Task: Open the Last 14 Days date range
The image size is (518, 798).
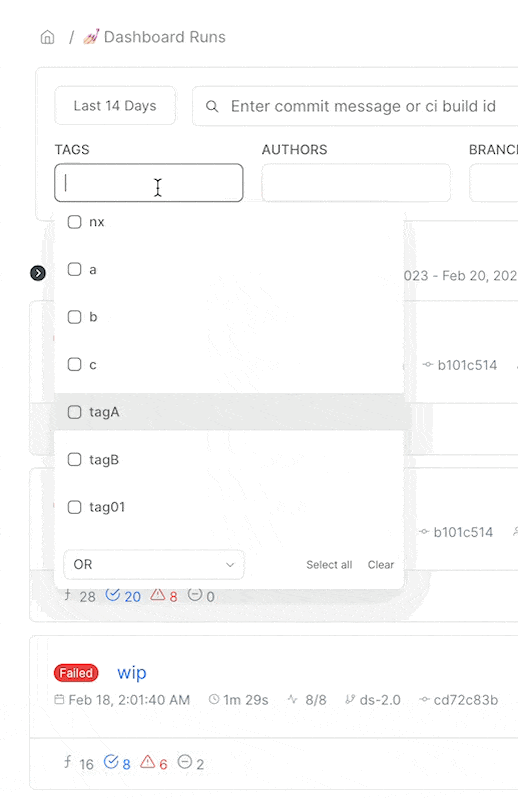Action: (x=115, y=106)
